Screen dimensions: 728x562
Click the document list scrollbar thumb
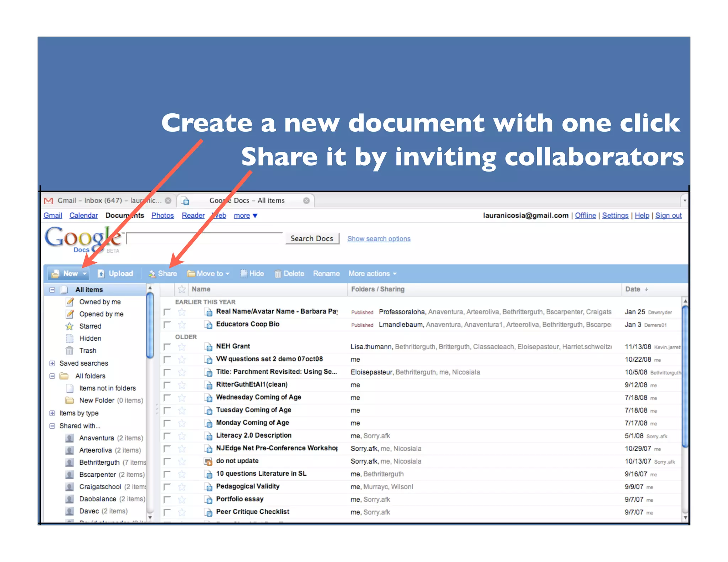[x=685, y=377]
